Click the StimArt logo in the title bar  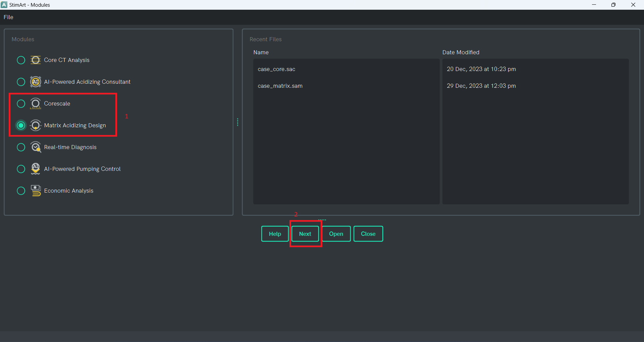point(4,5)
